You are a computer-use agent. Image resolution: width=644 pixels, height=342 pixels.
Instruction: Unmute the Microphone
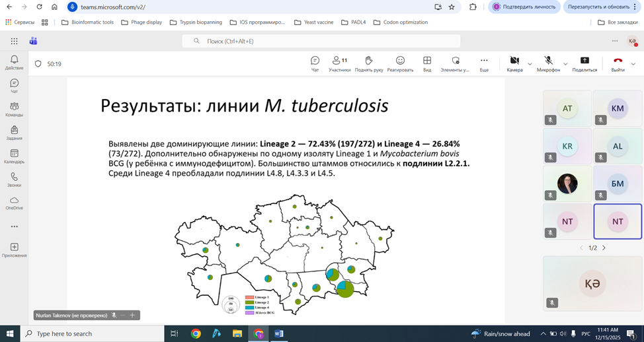(548, 63)
